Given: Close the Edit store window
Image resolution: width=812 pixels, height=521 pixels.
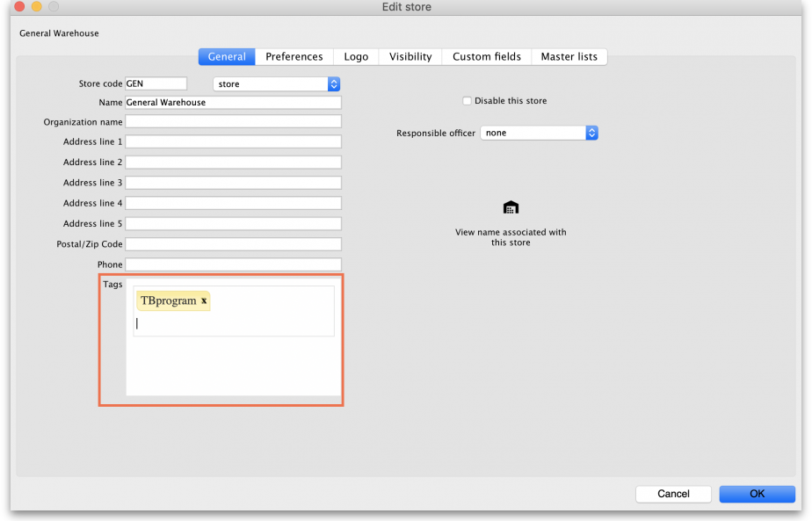Looking at the screenshot, I should (19, 7).
